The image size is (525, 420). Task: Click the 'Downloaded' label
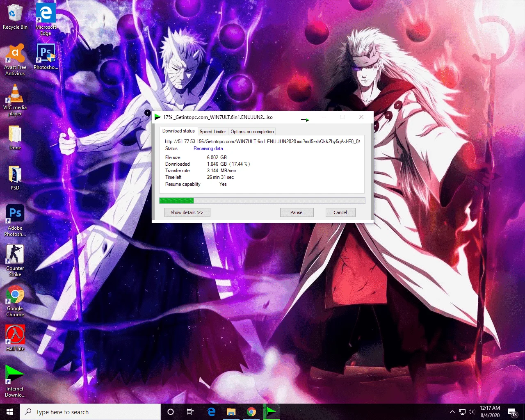tap(178, 164)
